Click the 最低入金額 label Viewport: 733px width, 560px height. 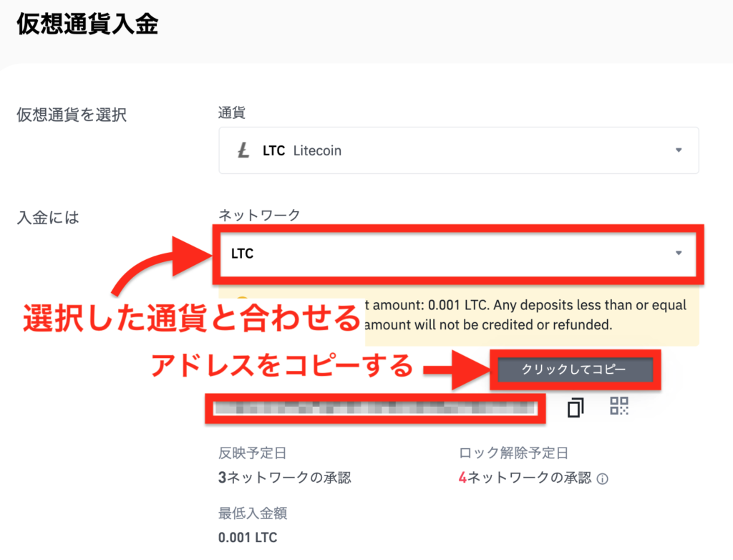pyautogui.click(x=253, y=513)
